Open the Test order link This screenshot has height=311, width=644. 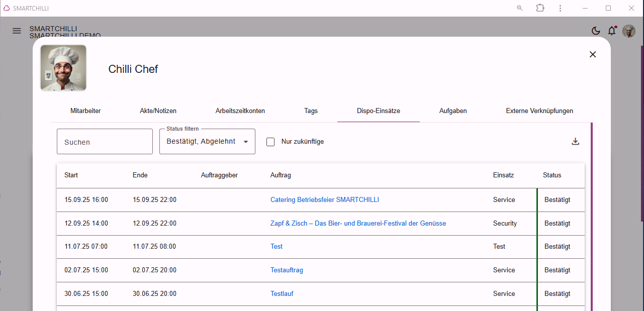277,246
